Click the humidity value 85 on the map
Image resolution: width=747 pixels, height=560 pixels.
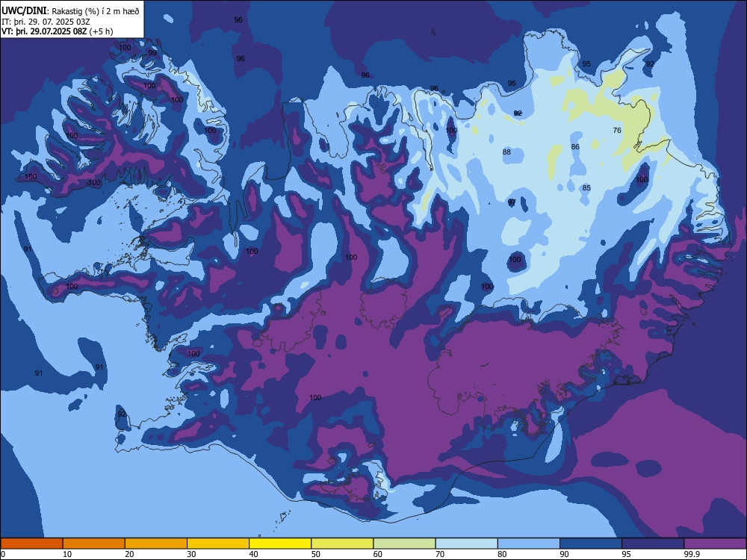[586, 187]
